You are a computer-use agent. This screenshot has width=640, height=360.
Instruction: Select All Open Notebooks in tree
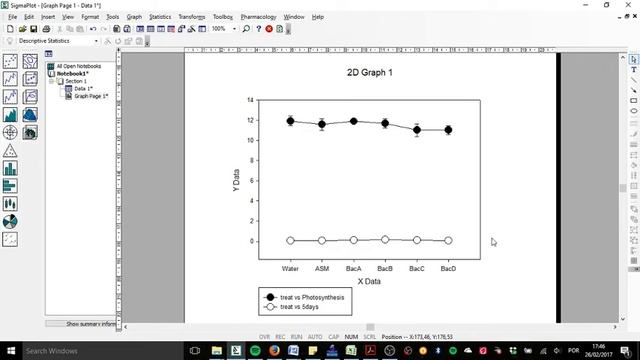pos(78,66)
